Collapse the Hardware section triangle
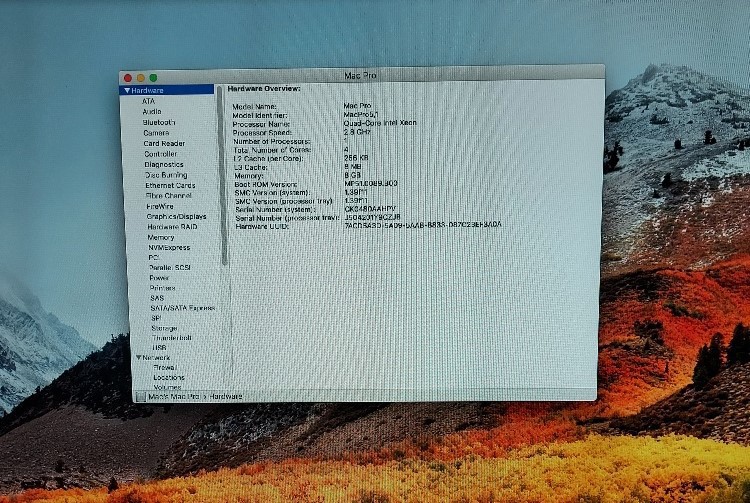 click(x=127, y=90)
